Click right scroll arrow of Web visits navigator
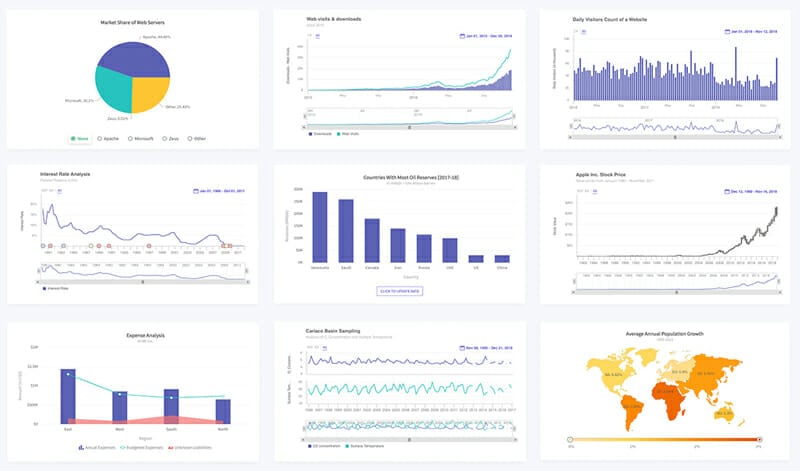The width and height of the screenshot is (800, 471). [515, 127]
